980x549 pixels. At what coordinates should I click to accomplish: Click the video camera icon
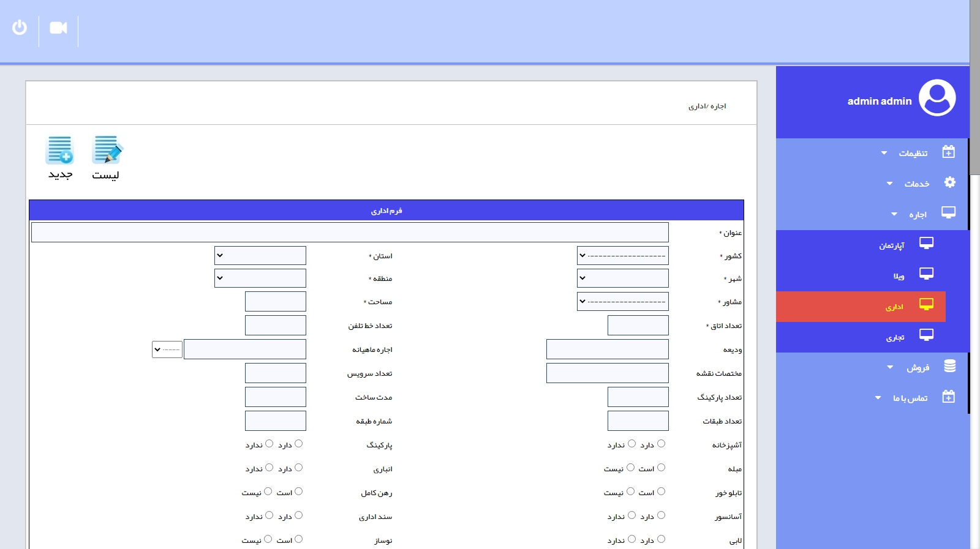click(x=58, y=28)
